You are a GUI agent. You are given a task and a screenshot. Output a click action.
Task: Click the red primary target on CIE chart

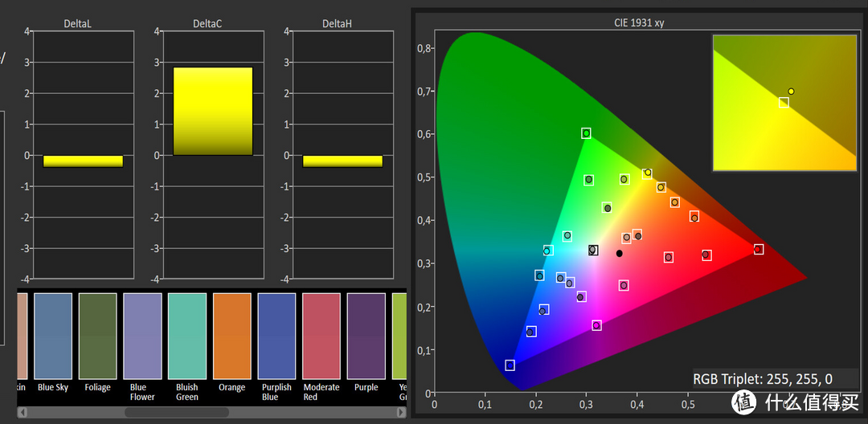click(758, 250)
